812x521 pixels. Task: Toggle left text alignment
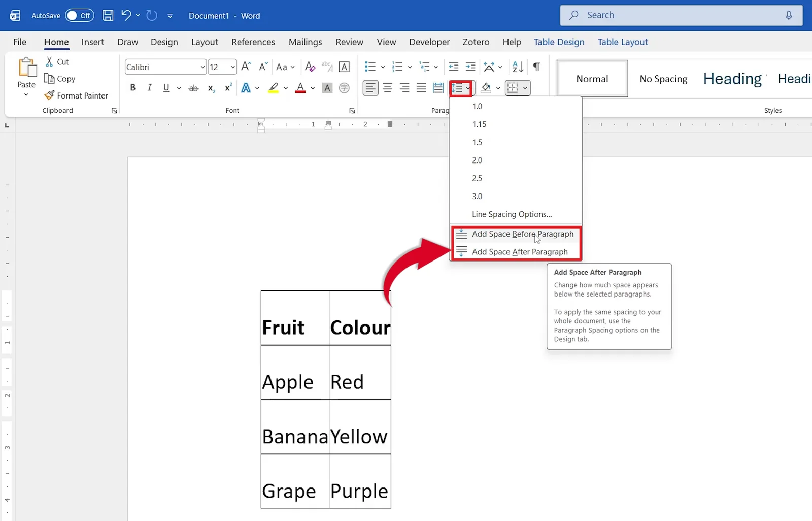click(371, 88)
